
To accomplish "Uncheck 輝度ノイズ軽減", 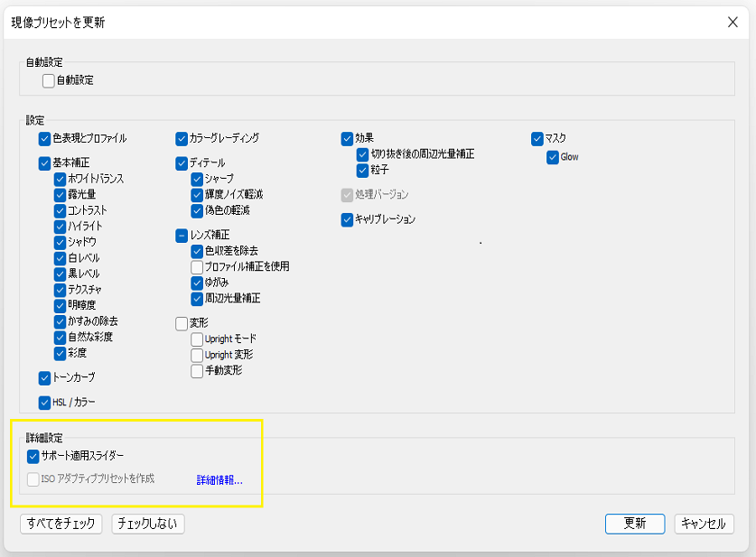I will [197, 195].
